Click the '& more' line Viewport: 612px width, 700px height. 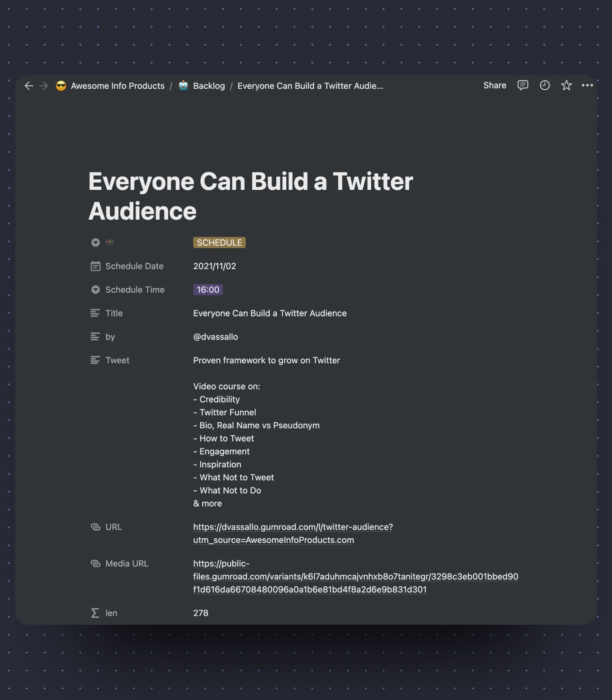[x=208, y=504]
